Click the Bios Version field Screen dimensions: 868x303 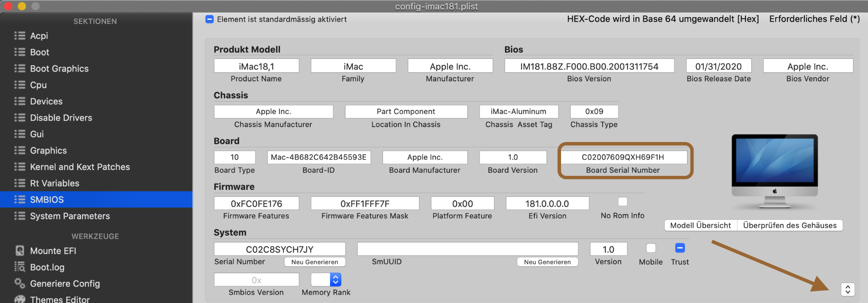589,66
